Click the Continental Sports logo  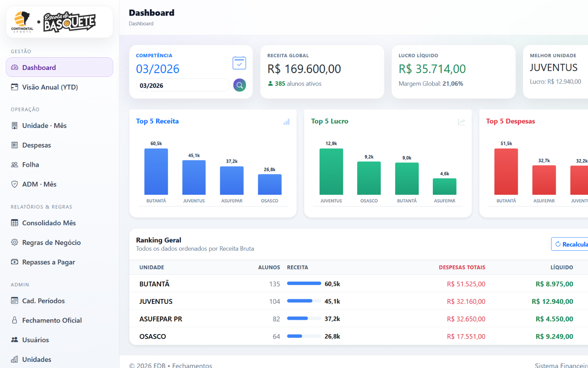[x=22, y=22]
